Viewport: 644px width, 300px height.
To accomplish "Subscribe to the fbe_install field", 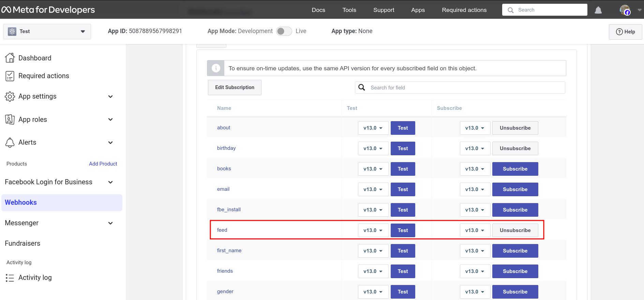I will click(x=515, y=210).
